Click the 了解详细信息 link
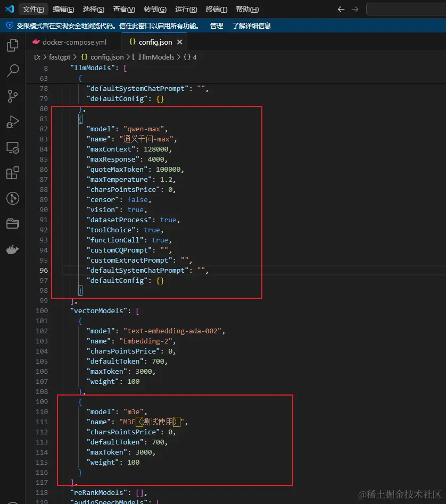The width and height of the screenshot is (446, 504). point(252,26)
